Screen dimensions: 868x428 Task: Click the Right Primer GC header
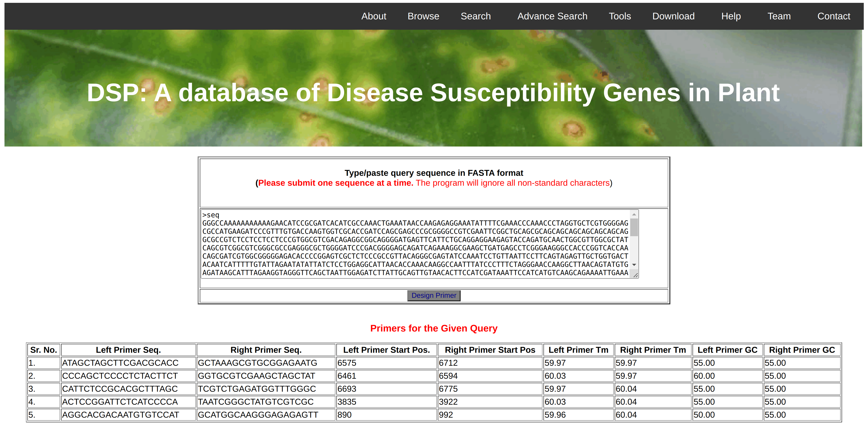(802, 350)
